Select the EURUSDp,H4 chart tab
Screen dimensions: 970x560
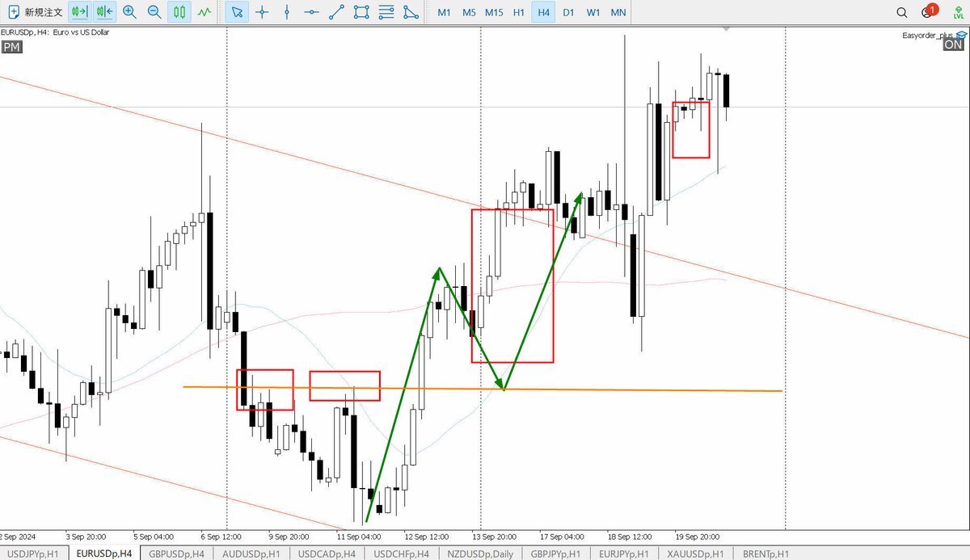104,554
